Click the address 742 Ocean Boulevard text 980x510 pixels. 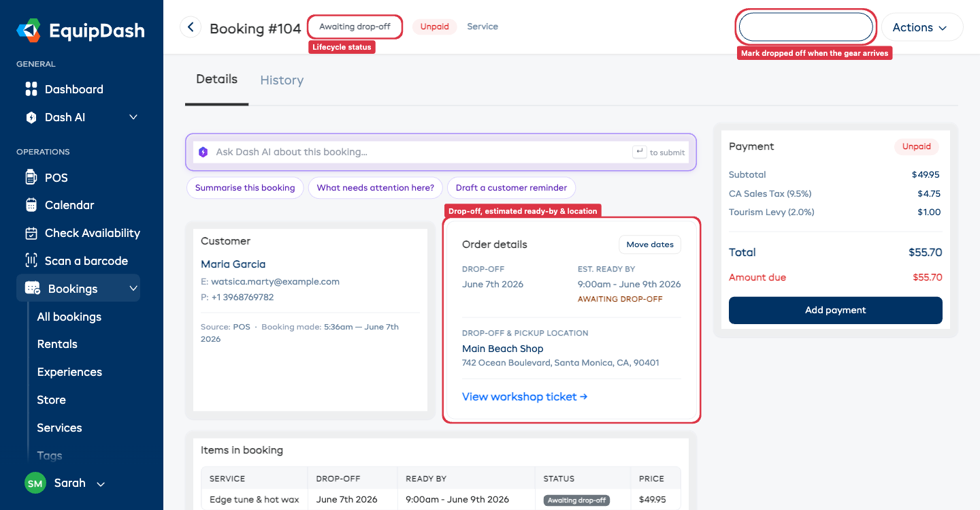tap(561, 363)
